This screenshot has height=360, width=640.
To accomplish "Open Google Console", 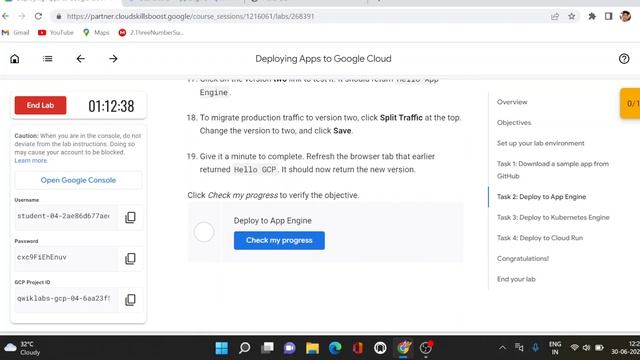I will [78, 180].
